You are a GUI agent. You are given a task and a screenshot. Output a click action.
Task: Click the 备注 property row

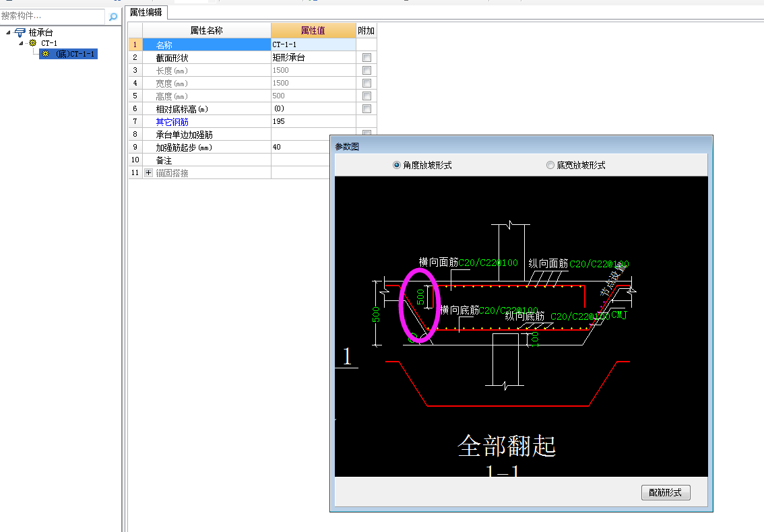coord(229,160)
